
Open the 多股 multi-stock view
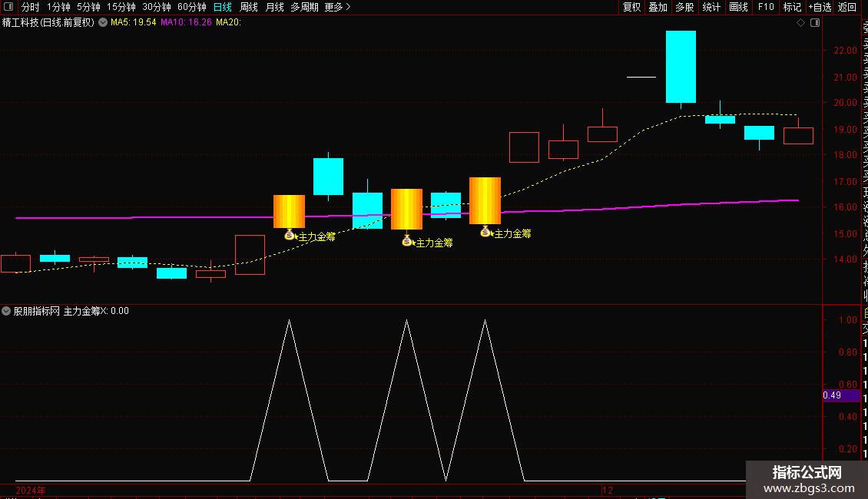pos(684,7)
